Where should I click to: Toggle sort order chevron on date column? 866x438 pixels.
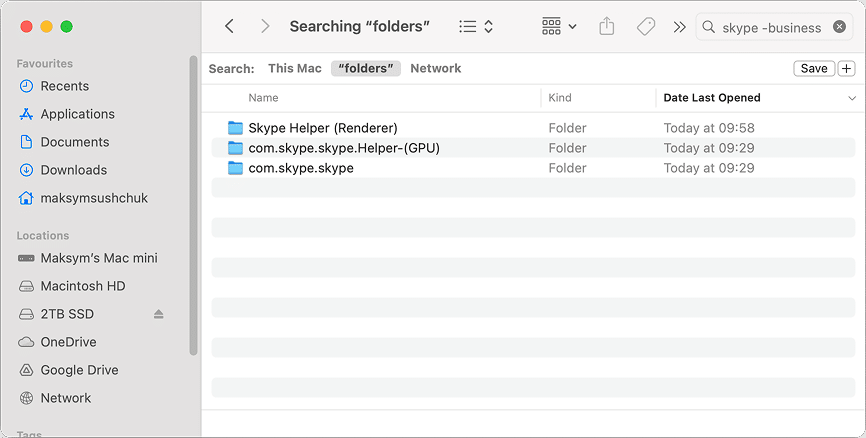click(x=851, y=98)
